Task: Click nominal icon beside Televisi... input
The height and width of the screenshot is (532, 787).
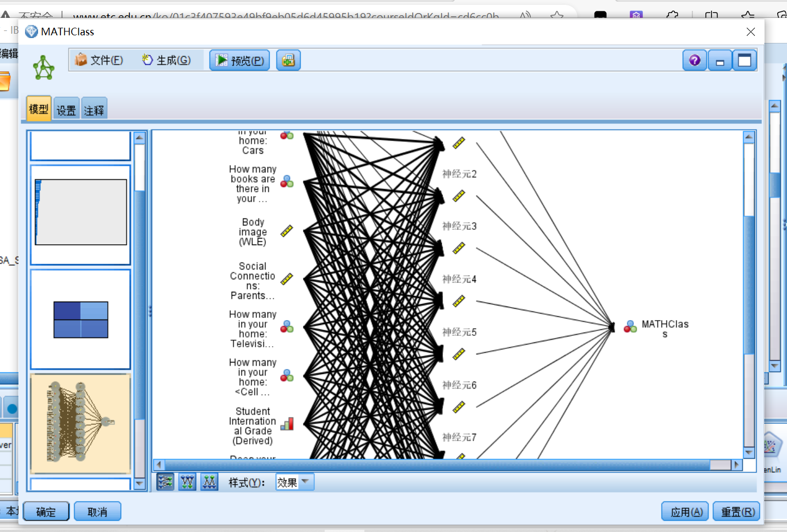Action: (x=287, y=327)
